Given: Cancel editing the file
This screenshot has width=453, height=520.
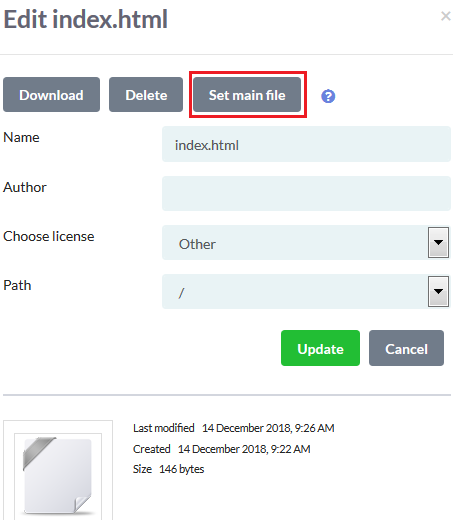Looking at the screenshot, I should point(406,348).
